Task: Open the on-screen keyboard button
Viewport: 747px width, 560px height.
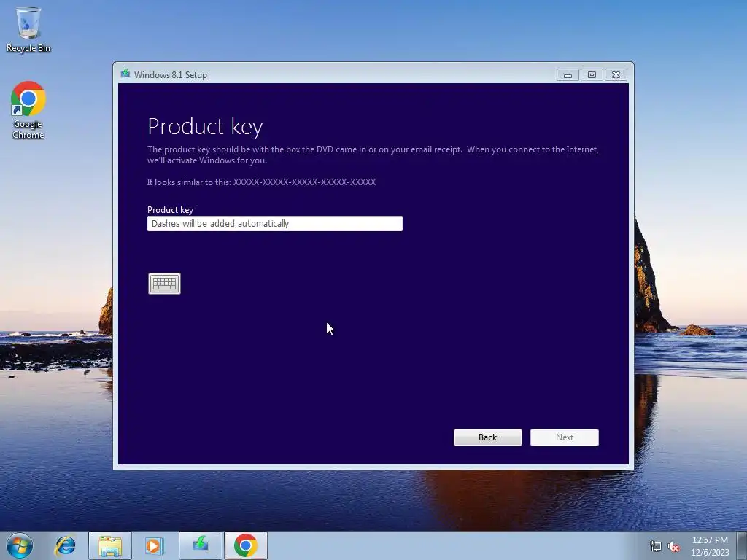Action: pyautogui.click(x=164, y=284)
